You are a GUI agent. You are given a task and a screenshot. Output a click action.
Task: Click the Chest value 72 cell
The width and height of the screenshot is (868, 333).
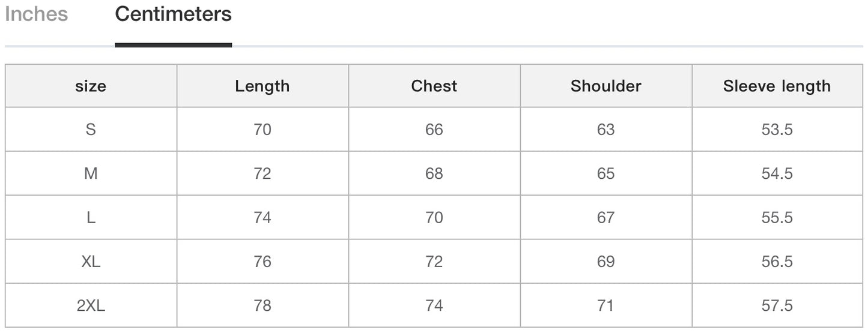434,262
